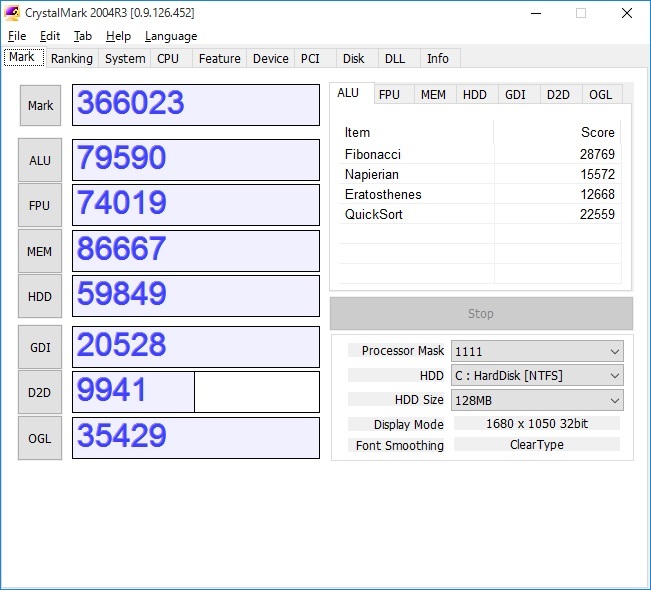Click the total Mark score 366023
Screen dimensions: 651x590
pos(196,105)
